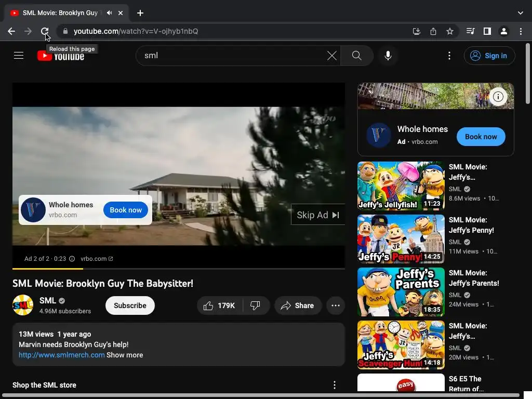Click the sidebar ad info icon
The height and width of the screenshot is (399, 532).
[x=498, y=97]
